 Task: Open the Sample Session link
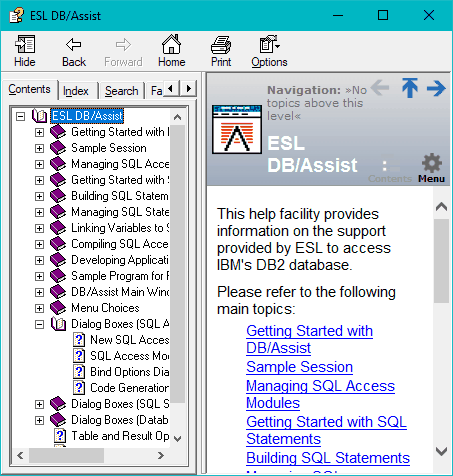[x=299, y=367]
